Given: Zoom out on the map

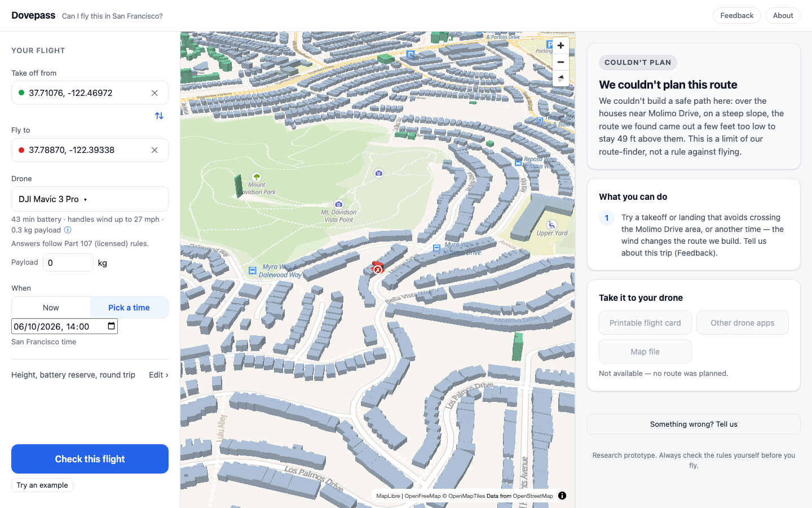Looking at the screenshot, I should tap(561, 62).
